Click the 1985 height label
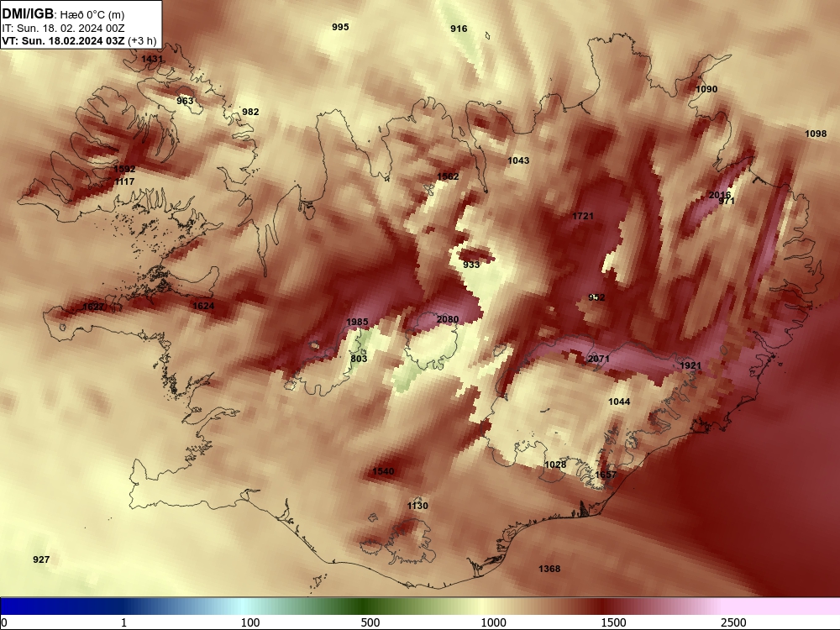The height and width of the screenshot is (630, 840). [357, 322]
